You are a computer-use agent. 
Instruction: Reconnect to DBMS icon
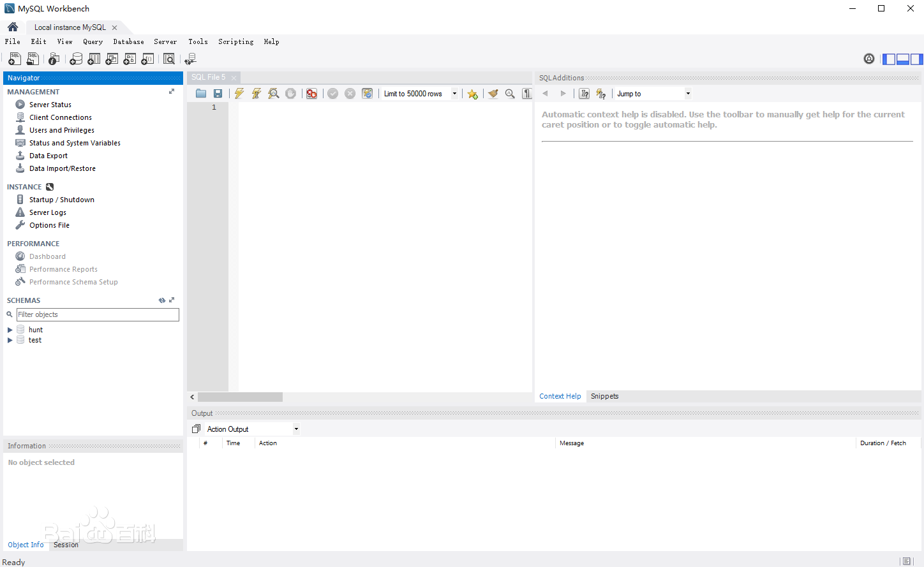coord(190,59)
